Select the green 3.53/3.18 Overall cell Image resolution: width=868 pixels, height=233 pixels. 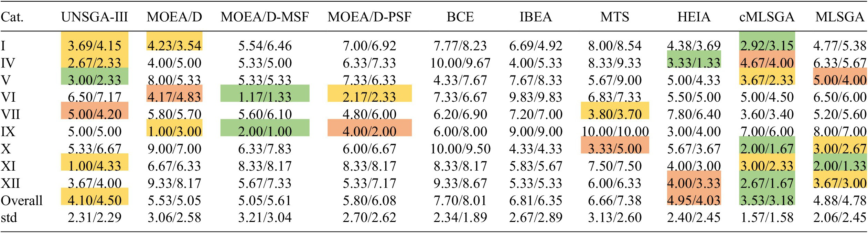click(767, 200)
